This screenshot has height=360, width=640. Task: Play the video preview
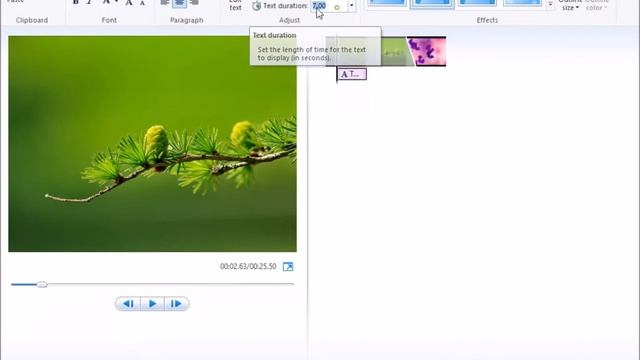152,304
